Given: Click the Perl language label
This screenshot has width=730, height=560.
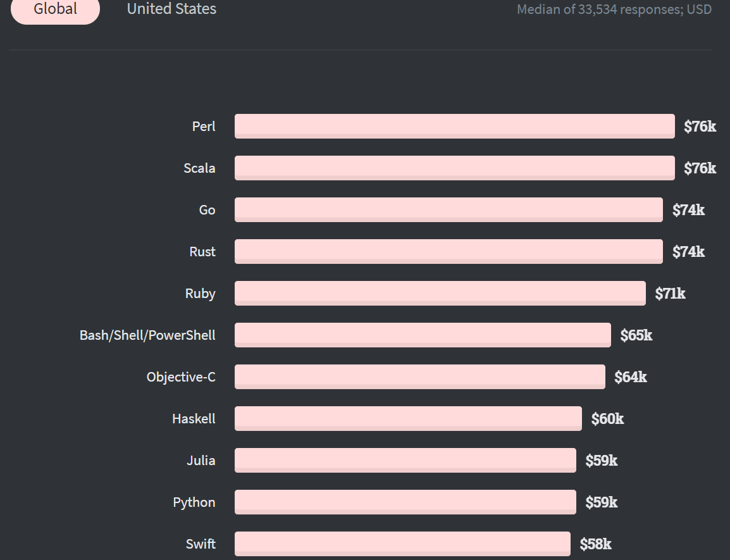Looking at the screenshot, I should pyautogui.click(x=204, y=127).
